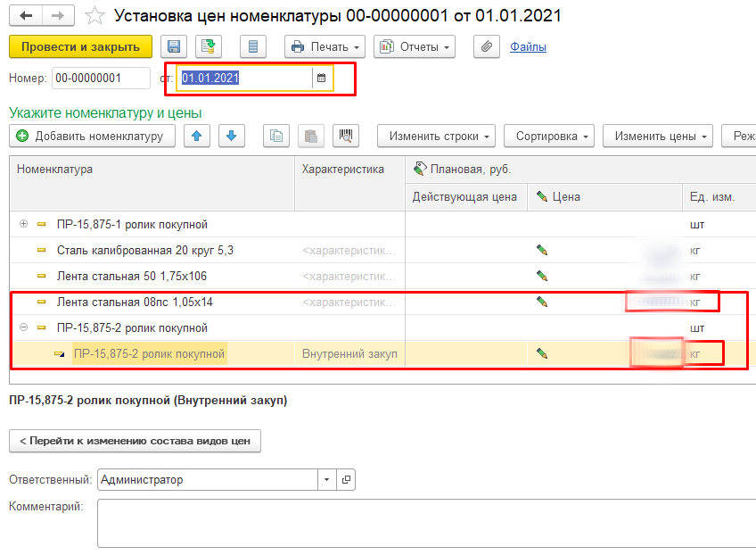Click the Комментарий text field
The width and height of the screenshot is (756, 555).
(427, 523)
